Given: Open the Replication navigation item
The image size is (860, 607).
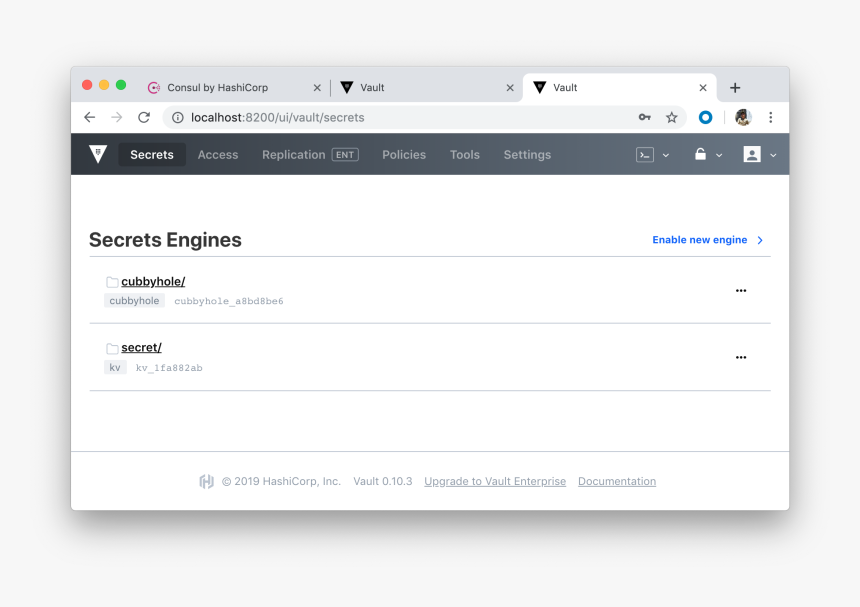Looking at the screenshot, I should click(293, 155).
